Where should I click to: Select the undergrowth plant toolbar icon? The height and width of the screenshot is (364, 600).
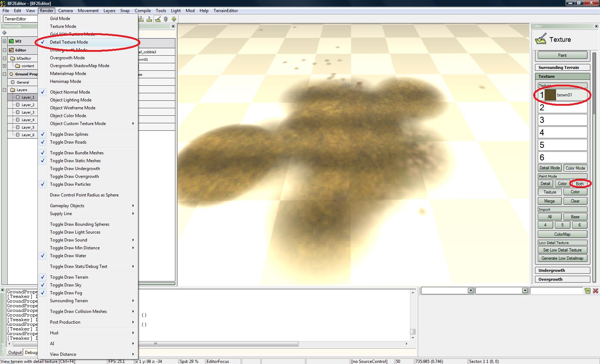pyautogui.click(x=166, y=19)
